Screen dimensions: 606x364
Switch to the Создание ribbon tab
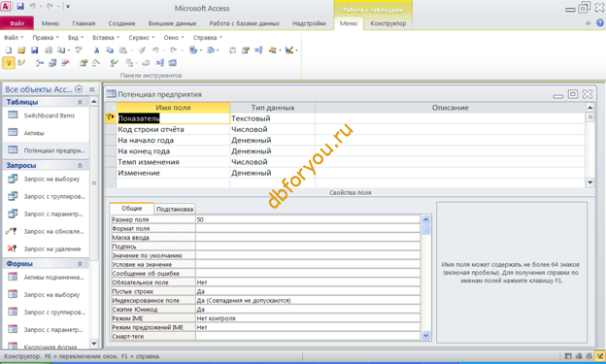click(x=121, y=23)
